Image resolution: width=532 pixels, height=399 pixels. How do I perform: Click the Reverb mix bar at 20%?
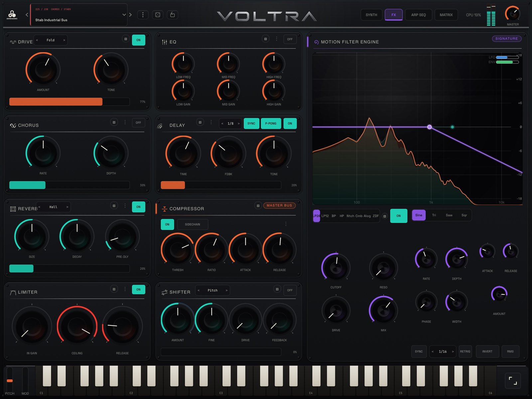pos(69,269)
